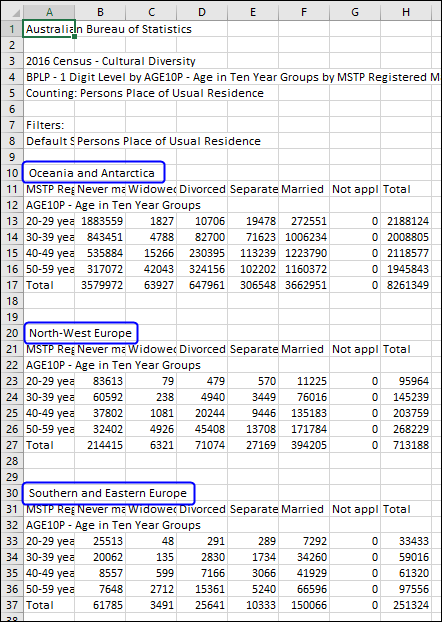Click cell with value 25513
The width and height of the screenshot is (442, 622).
(x=100, y=541)
